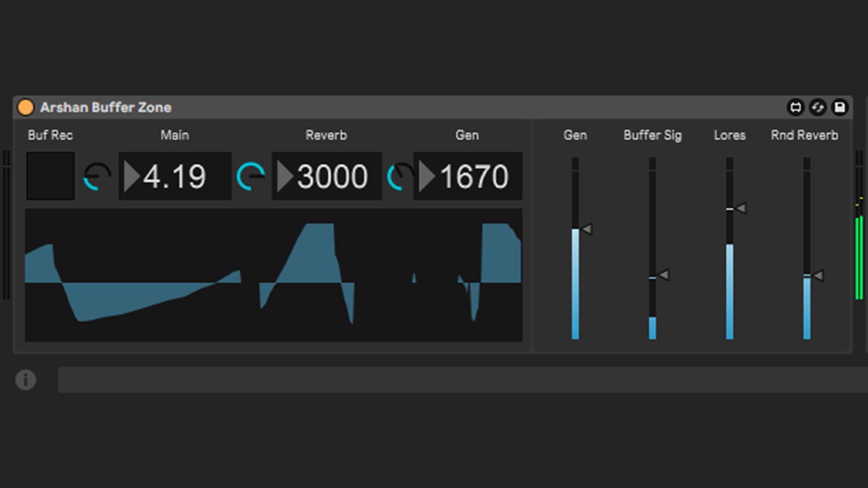
Task: Click the Gen volume slider handle
Action: (x=587, y=230)
